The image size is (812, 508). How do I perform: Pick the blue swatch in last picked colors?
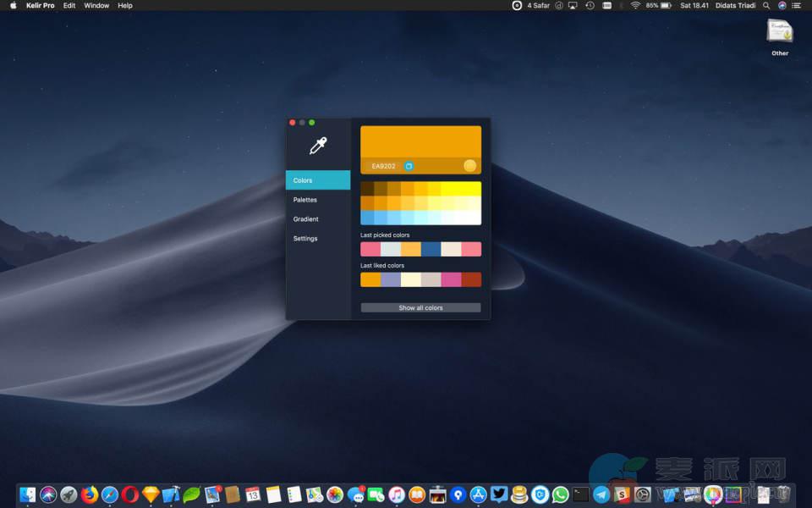pyautogui.click(x=431, y=249)
